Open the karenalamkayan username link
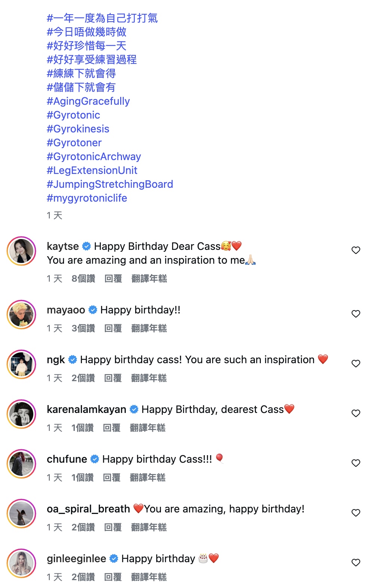 click(86, 410)
